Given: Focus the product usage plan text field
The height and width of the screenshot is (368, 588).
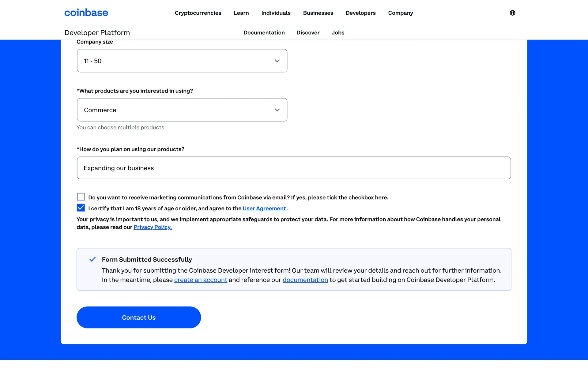Looking at the screenshot, I should [294, 168].
